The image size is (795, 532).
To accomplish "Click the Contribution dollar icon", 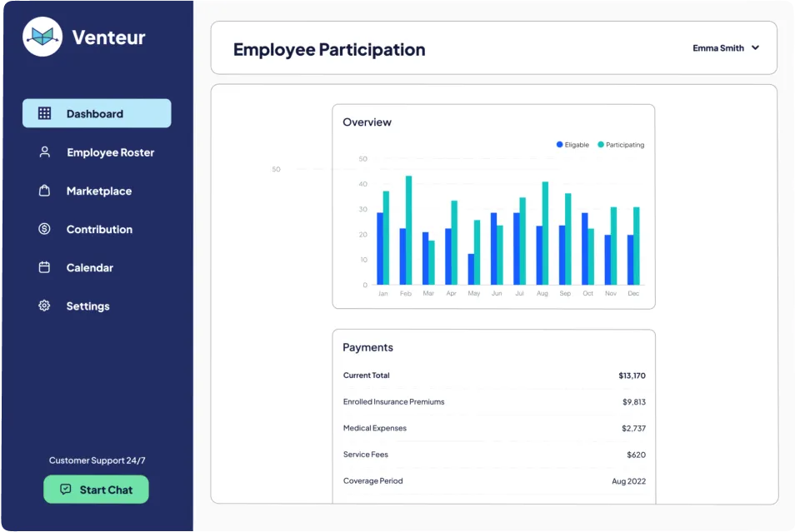I will [x=44, y=229].
